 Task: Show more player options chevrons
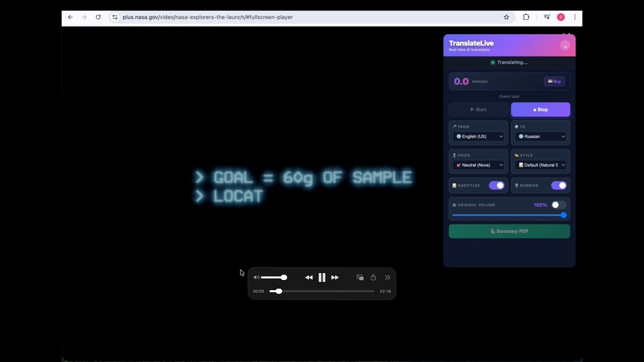click(x=387, y=278)
